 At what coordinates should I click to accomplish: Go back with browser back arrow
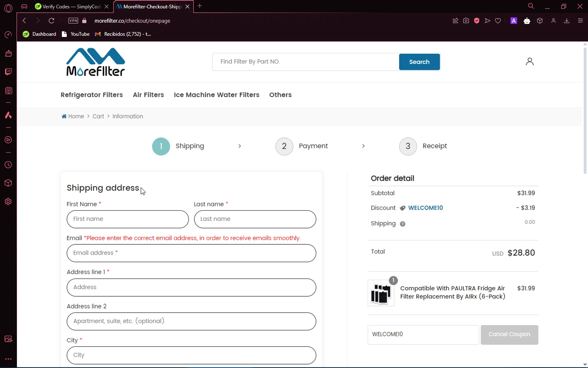pos(24,21)
